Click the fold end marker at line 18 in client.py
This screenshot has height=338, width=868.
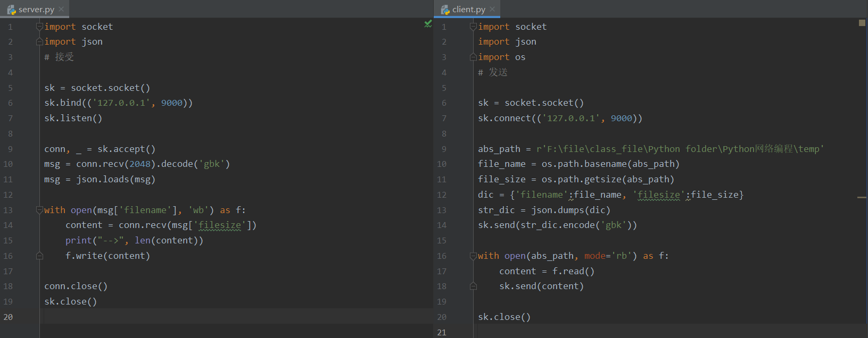coord(473,286)
